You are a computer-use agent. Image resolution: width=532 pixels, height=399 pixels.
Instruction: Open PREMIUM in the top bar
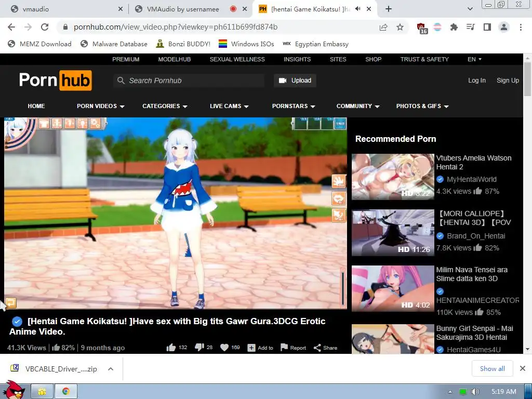126,59
